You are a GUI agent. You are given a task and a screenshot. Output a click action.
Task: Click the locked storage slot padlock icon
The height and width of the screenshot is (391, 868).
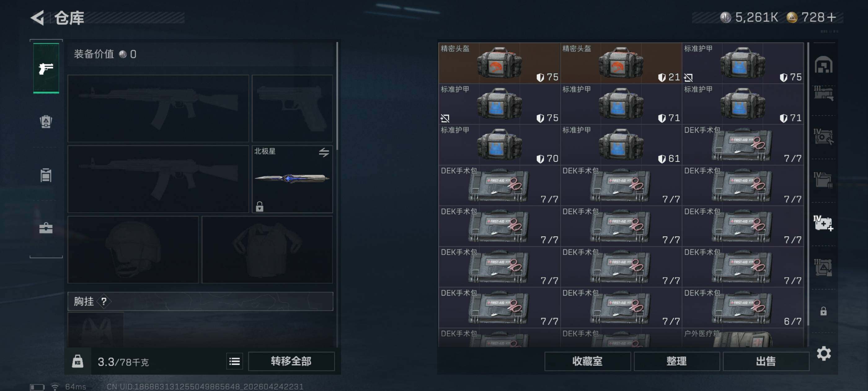(x=823, y=311)
